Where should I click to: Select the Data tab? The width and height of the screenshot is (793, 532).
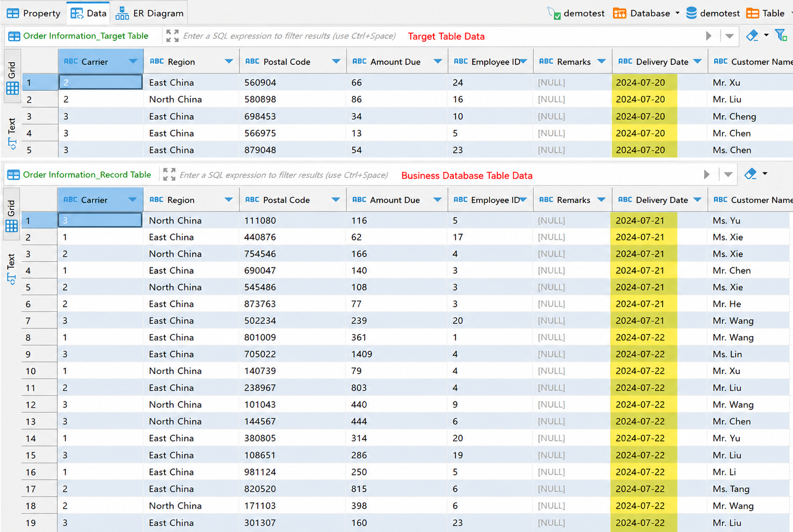tap(89, 13)
